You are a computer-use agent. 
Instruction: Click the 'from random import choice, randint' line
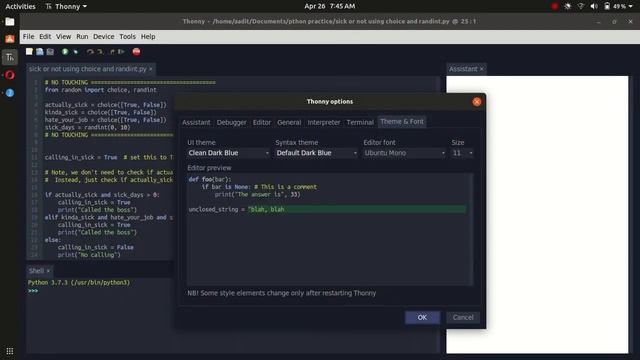click(x=100, y=90)
